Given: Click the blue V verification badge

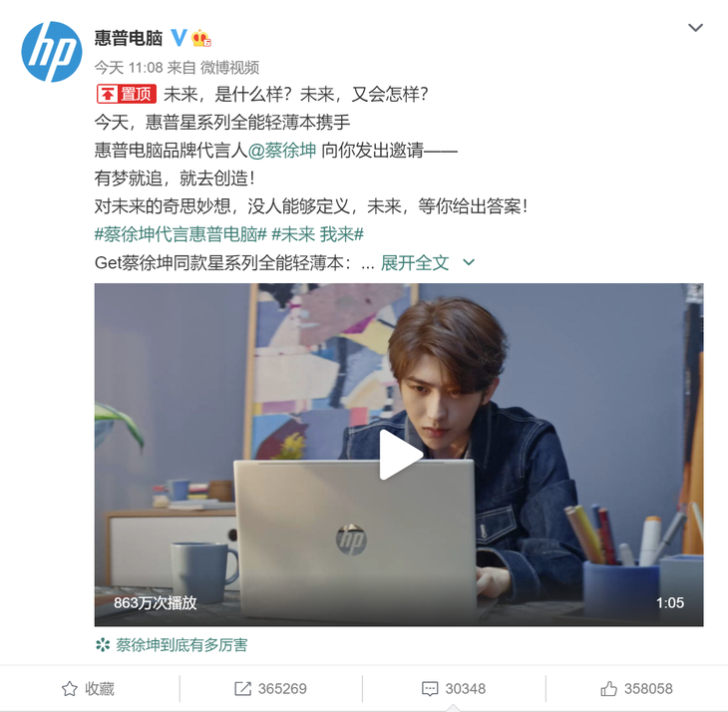Looking at the screenshot, I should tap(179, 38).
